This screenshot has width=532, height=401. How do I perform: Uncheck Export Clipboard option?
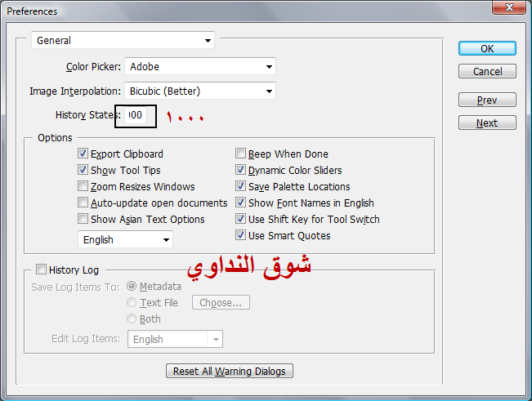[83, 154]
